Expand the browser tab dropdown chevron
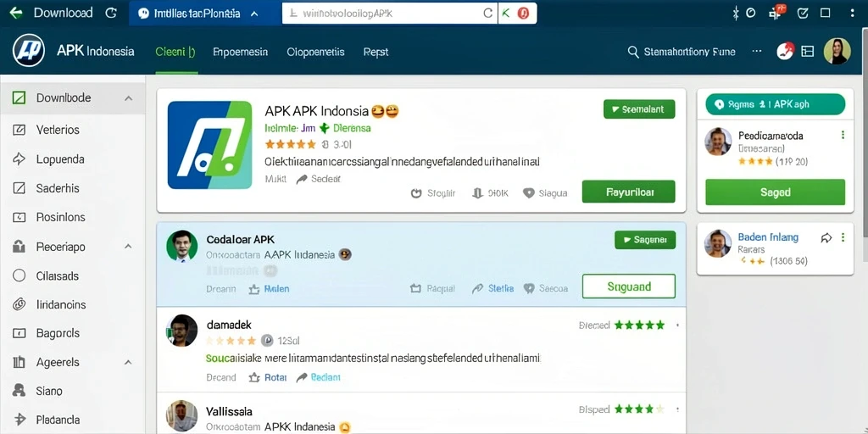The height and width of the screenshot is (434, 868). 254,14
